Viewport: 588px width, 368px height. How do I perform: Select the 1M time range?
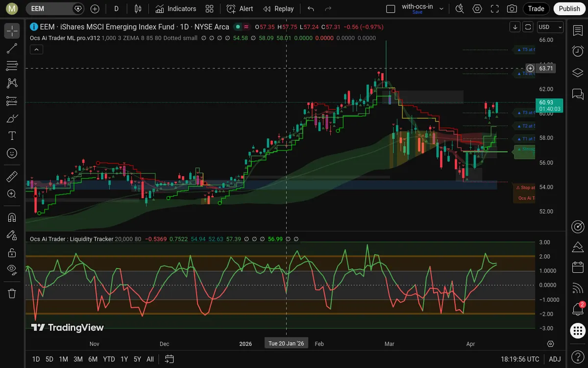(63, 359)
